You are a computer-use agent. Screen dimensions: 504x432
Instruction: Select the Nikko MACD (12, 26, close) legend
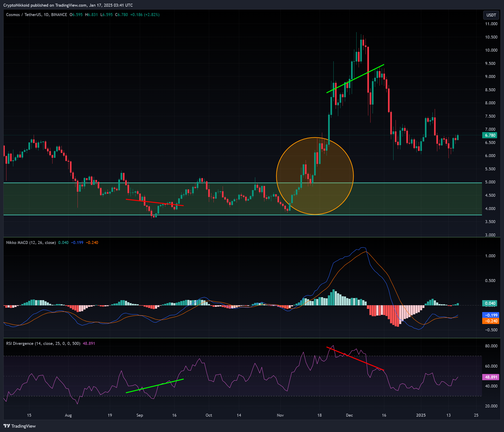[x=31, y=243]
